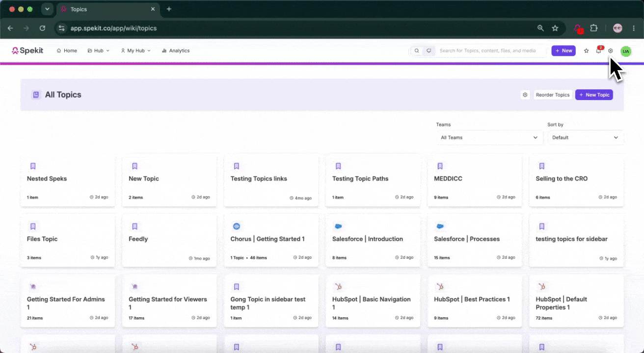Click '1 Topic • 46 items' text
Image resolution: width=644 pixels, height=353 pixels.
coord(249,258)
